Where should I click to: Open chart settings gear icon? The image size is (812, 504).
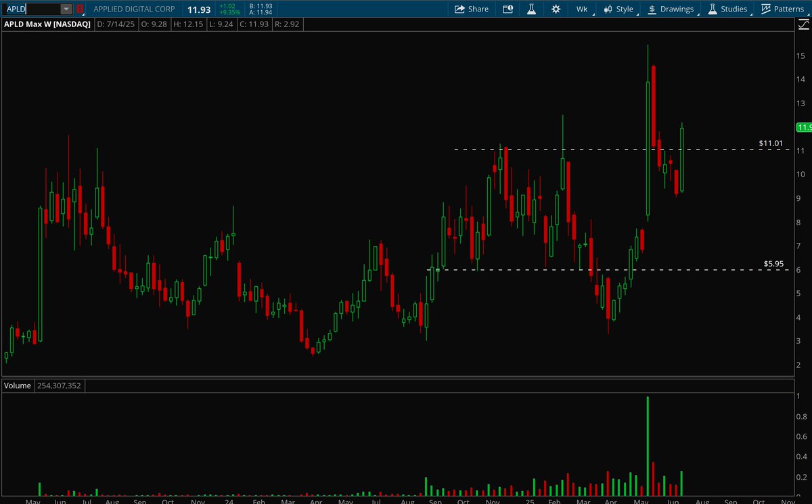coord(556,9)
